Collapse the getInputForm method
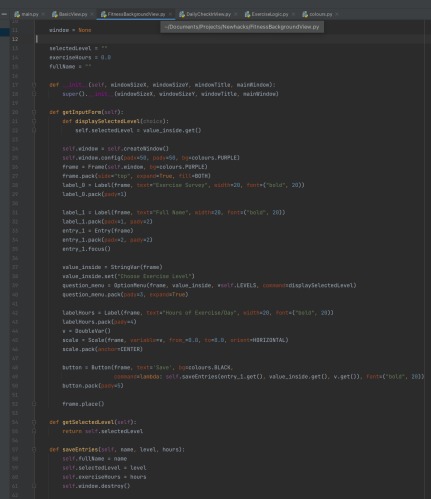This screenshot has height=499, width=431. [34, 112]
